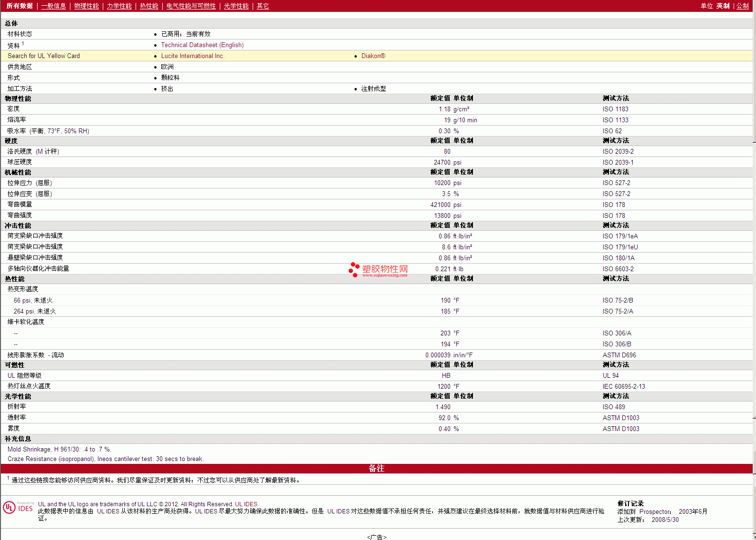This screenshot has height=540, width=756.
Task: Switch to the 一般信息 tab
Action: (x=53, y=6)
